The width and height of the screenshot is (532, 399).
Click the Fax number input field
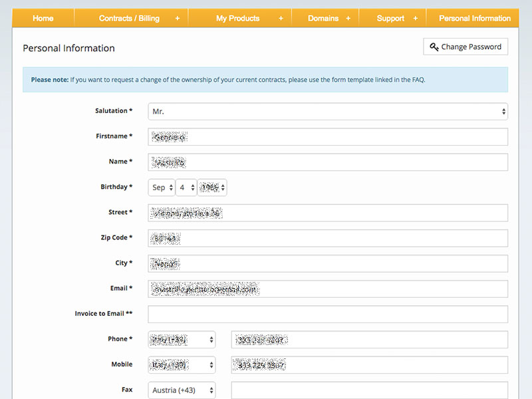point(370,390)
